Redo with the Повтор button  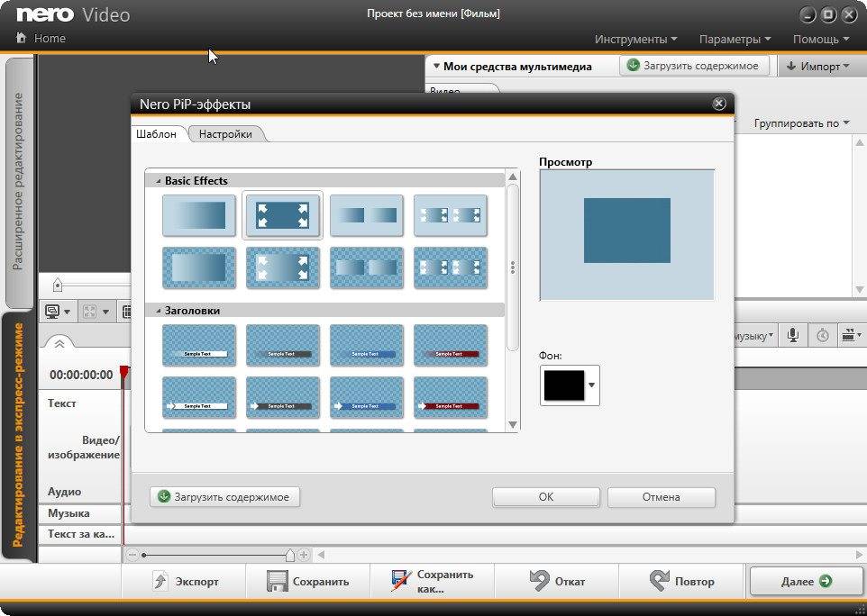[681, 581]
